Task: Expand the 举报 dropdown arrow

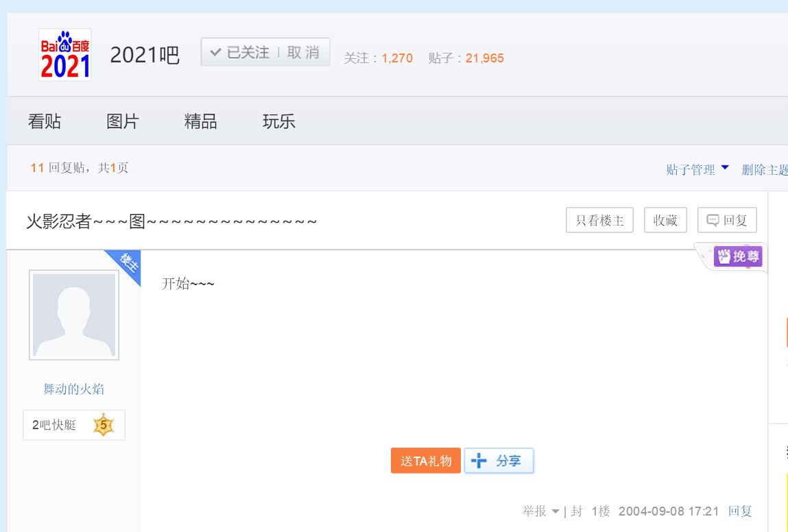Action: [557, 511]
